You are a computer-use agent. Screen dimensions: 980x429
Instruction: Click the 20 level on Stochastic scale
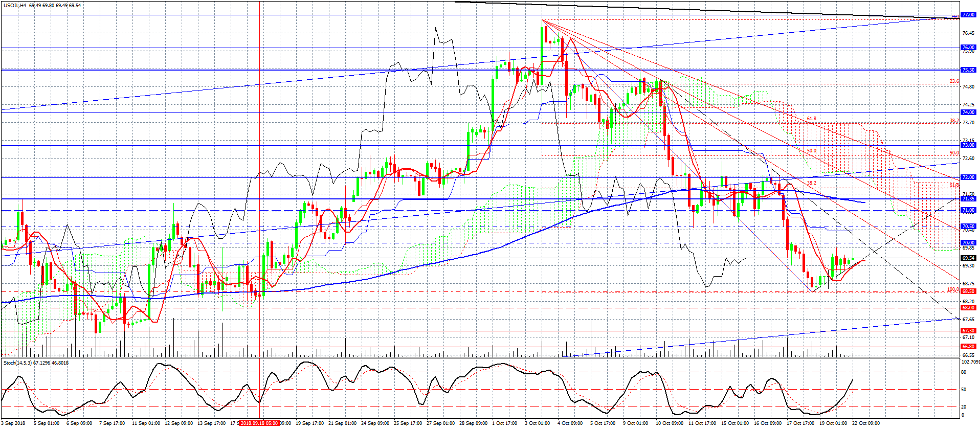964,407
